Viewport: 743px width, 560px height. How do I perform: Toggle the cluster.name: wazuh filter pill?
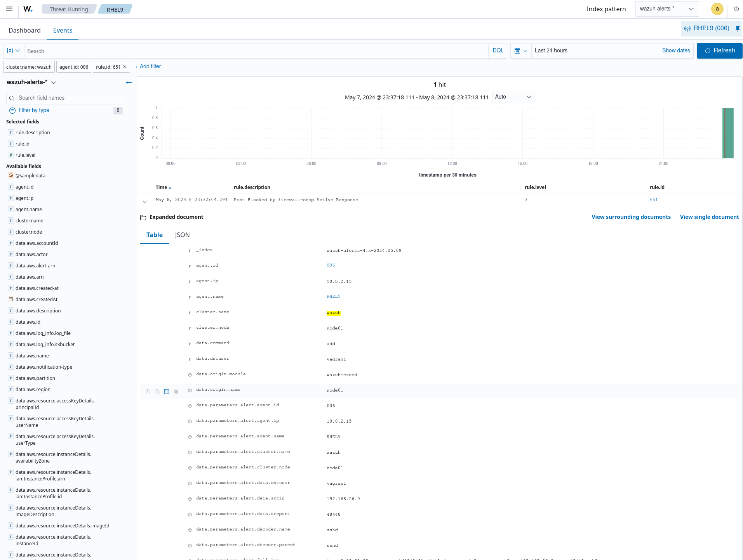pos(29,67)
